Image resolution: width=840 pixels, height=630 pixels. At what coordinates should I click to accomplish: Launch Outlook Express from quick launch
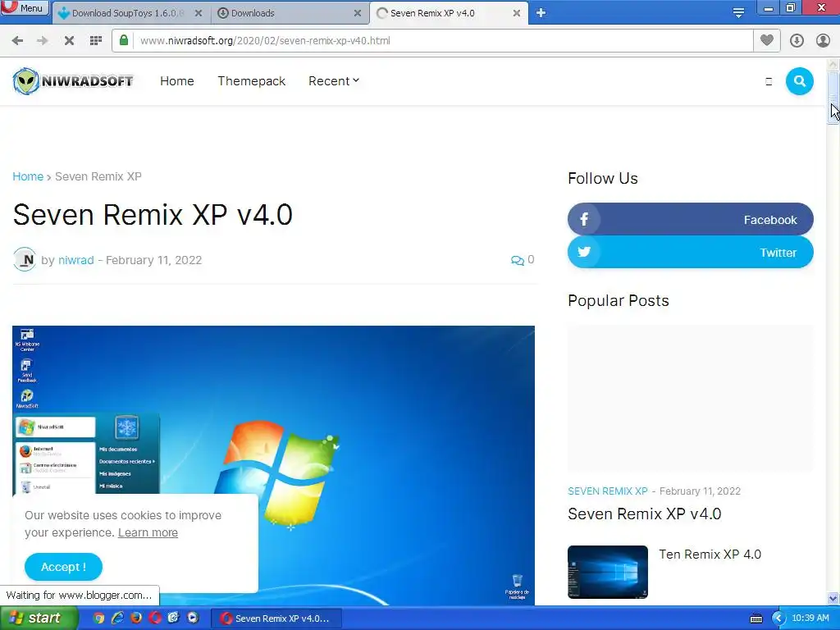tap(174, 619)
